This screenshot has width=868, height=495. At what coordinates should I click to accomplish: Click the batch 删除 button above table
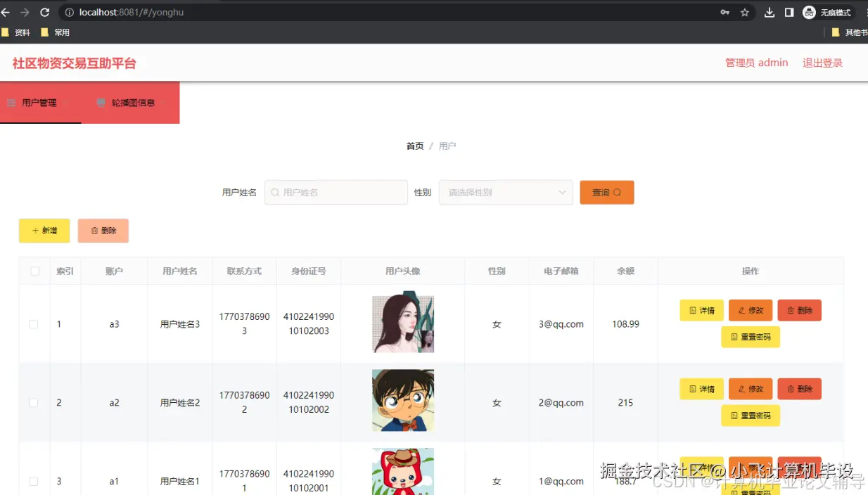coord(103,231)
